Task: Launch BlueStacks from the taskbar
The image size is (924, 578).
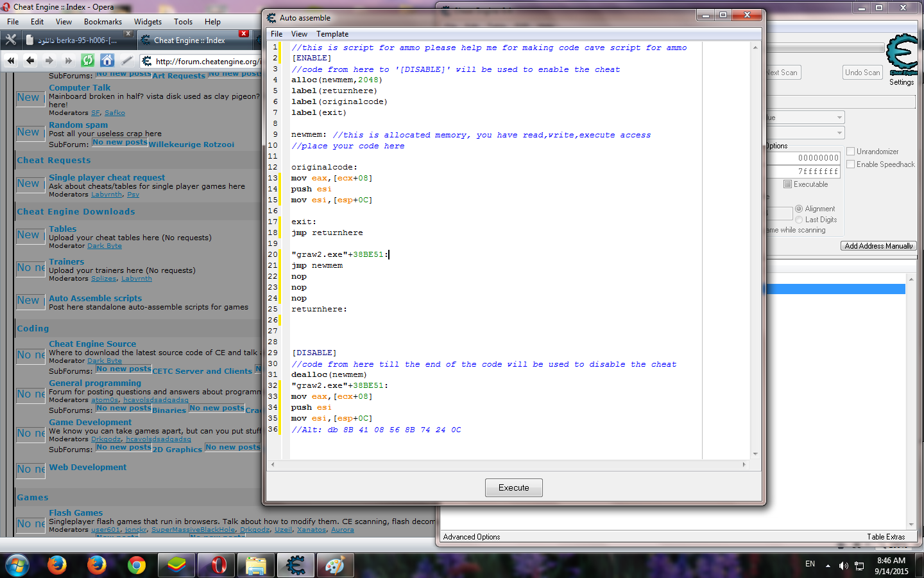Action: [x=176, y=565]
